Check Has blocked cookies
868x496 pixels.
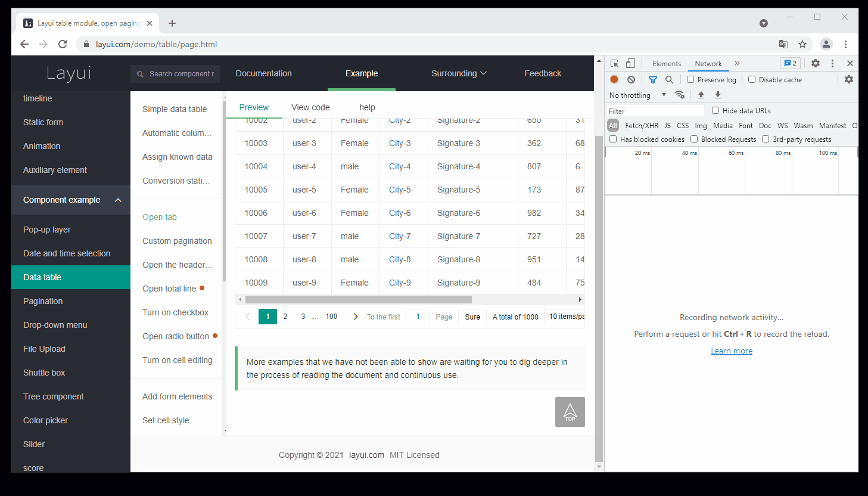pyautogui.click(x=613, y=139)
